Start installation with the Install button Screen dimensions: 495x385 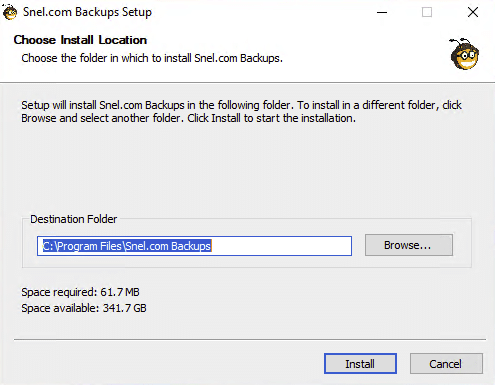coord(360,363)
